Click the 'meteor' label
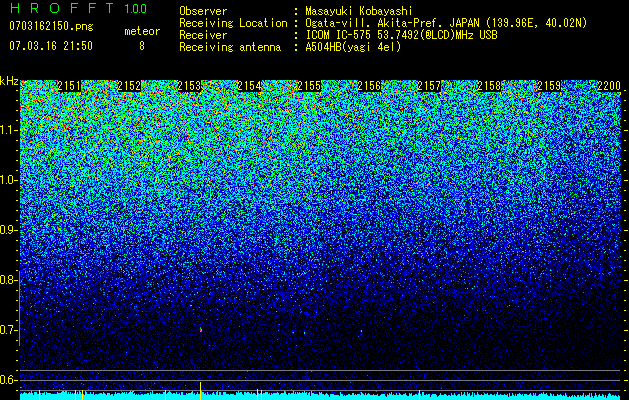The height and width of the screenshot is (400, 629). pyautogui.click(x=142, y=31)
